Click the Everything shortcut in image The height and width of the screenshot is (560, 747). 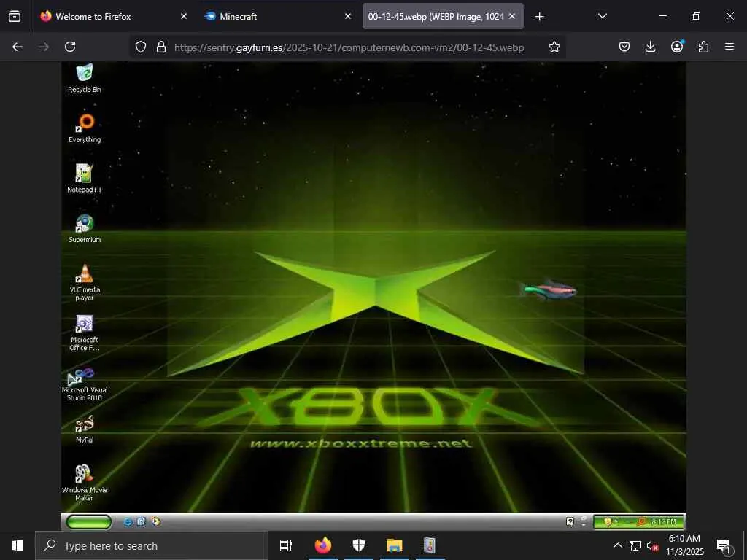pos(85,128)
